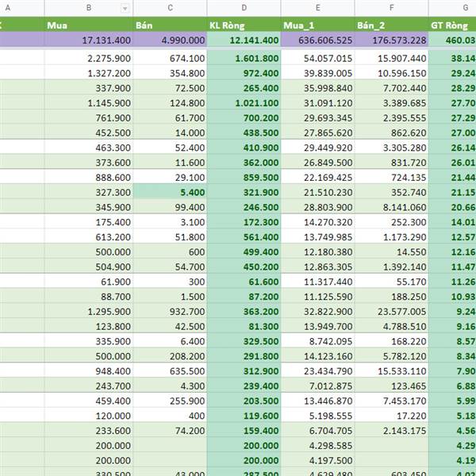Click the GT Ròng header cell
Image resolution: width=476 pixels, height=476 pixels.
point(452,25)
